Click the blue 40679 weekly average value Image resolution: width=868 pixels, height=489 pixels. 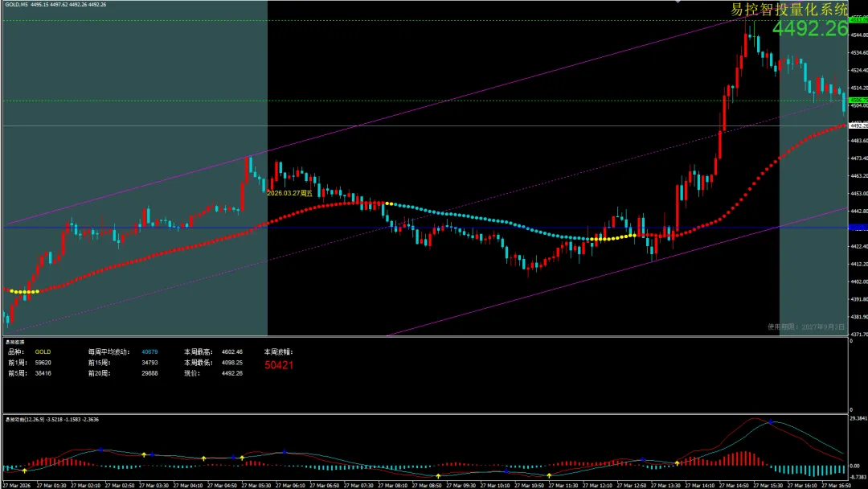(149, 351)
